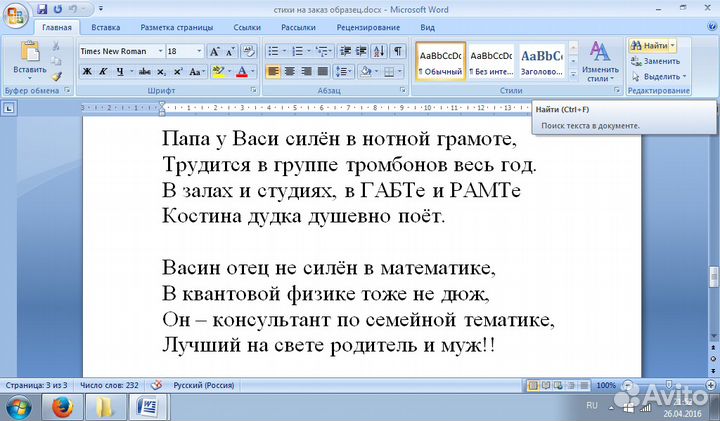This screenshot has height=421, width=720.
Task: Click the Cut scissors icon
Action: point(56,46)
